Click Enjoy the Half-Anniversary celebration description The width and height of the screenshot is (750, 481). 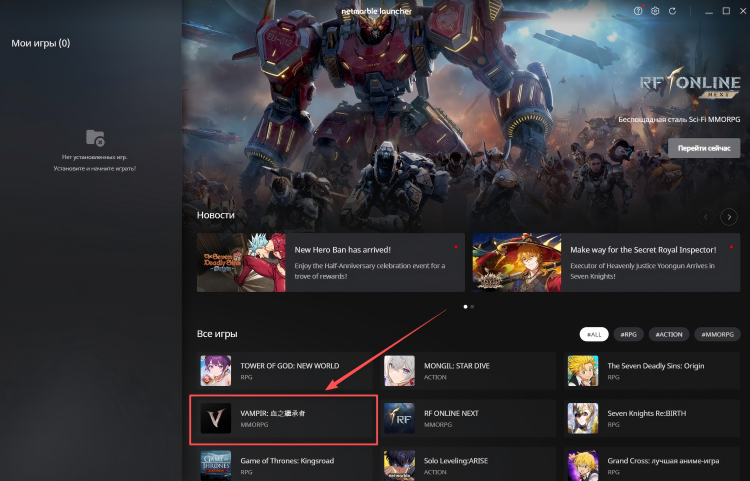click(x=369, y=271)
